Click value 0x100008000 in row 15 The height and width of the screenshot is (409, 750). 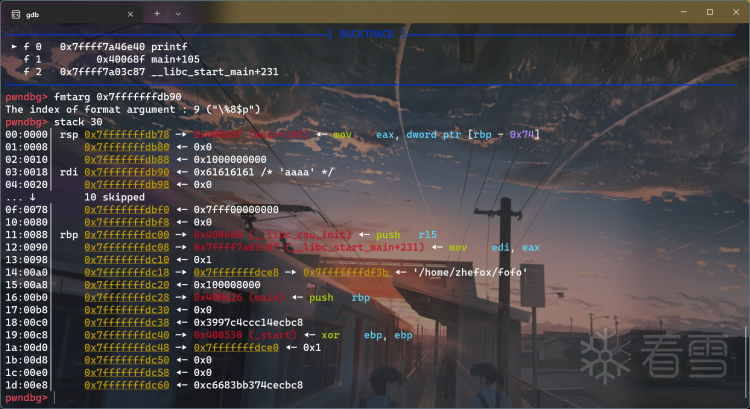(x=227, y=285)
